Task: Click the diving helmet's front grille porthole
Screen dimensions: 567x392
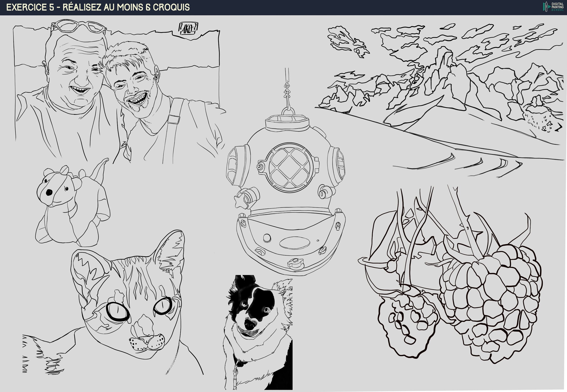Action: pyautogui.click(x=290, y=167)
